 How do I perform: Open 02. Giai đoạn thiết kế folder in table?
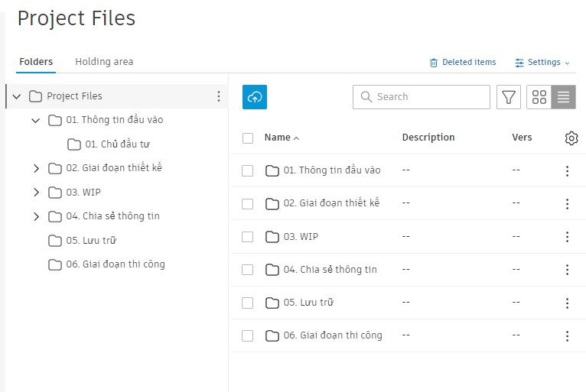331,203
